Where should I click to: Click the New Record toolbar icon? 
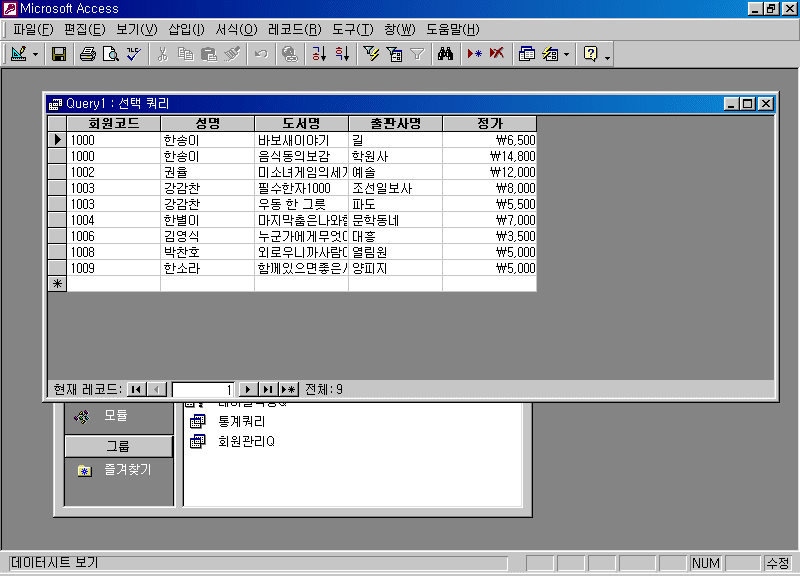474,54
